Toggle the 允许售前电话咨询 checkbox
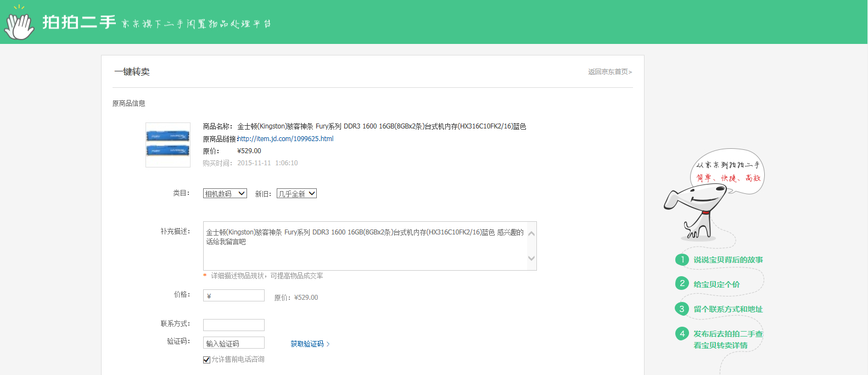The width and height of the screenshot is (868, 375). pyautogui.click(x=207, y=360)
